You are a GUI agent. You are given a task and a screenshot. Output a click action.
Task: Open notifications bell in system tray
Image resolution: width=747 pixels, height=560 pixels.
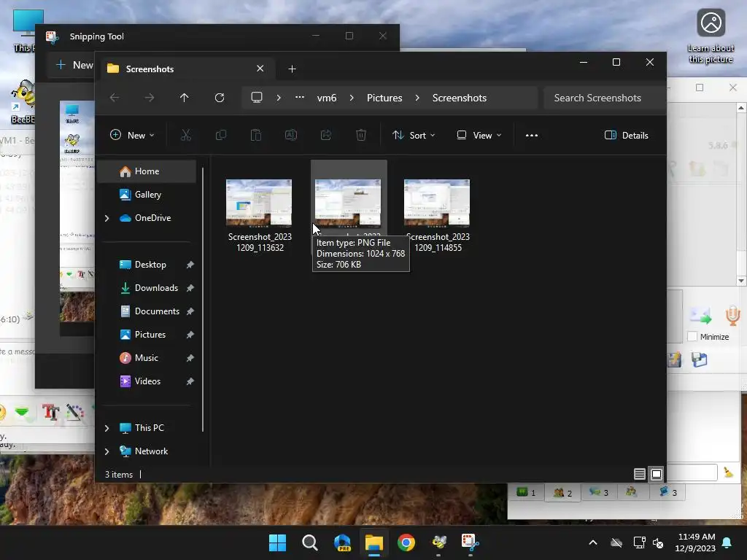pyautogui.click(x=727, y=542)
